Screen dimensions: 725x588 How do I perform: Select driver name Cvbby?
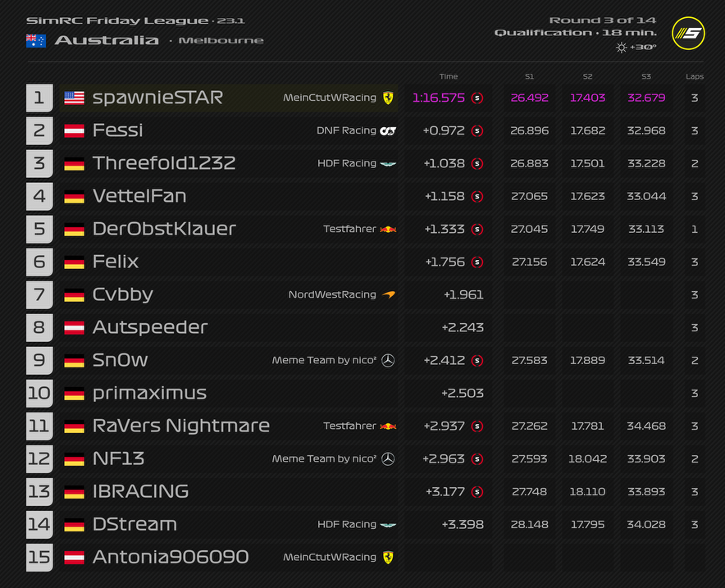pos(123,294)
